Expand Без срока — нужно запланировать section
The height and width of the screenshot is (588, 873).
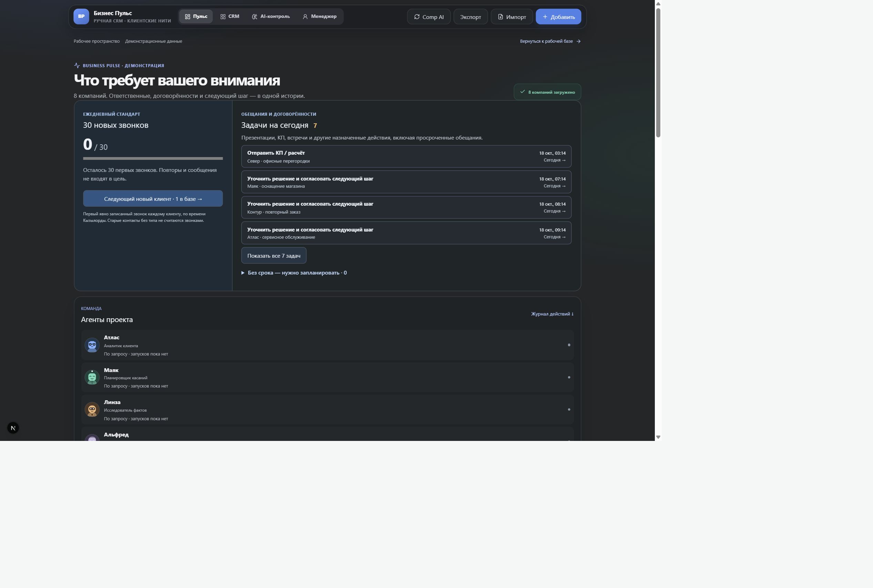click(294, 272)
